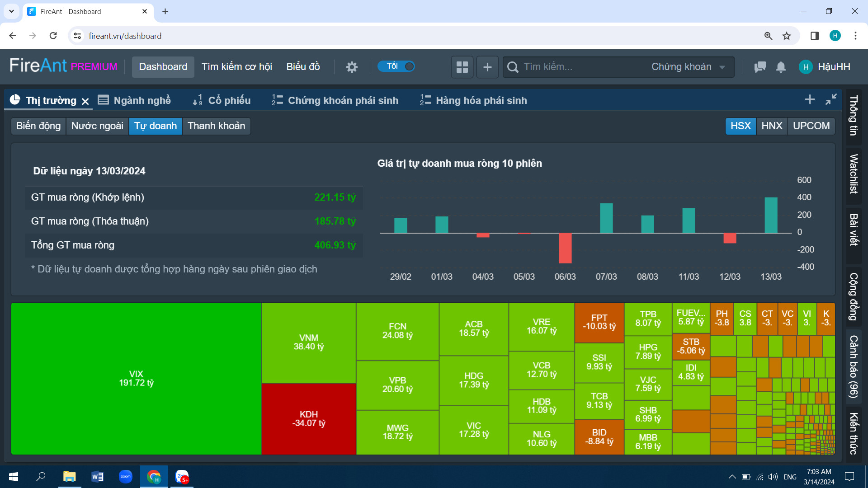
Task: Expand the Chứng khoán search dropdown
Action: pyautogui.click(x=688, y=67)
